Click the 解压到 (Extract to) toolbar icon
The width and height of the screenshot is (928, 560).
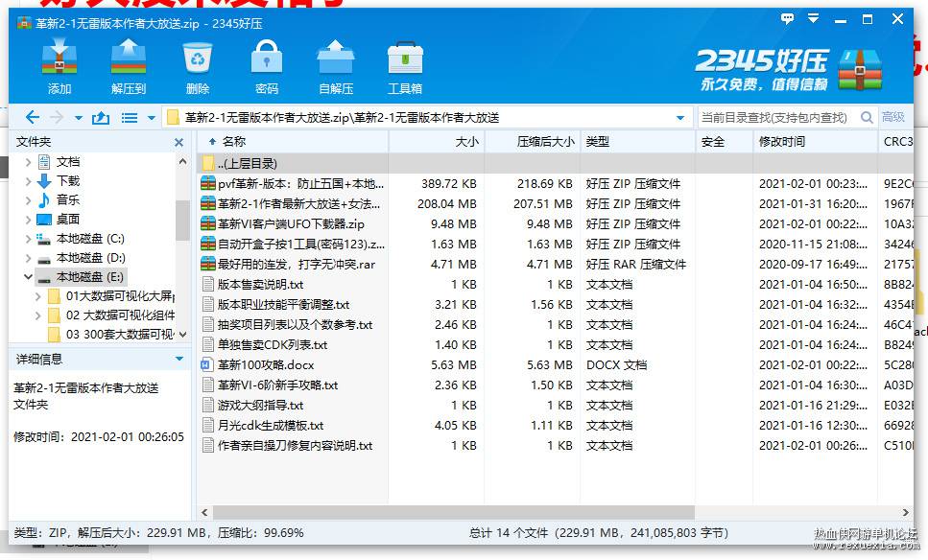click(129, 57)
